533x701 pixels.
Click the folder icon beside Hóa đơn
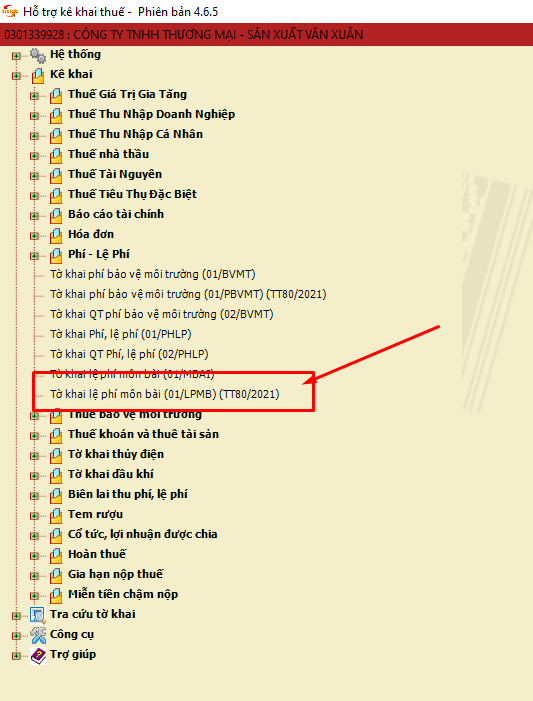pyautogui.click(x=56, y=236)
